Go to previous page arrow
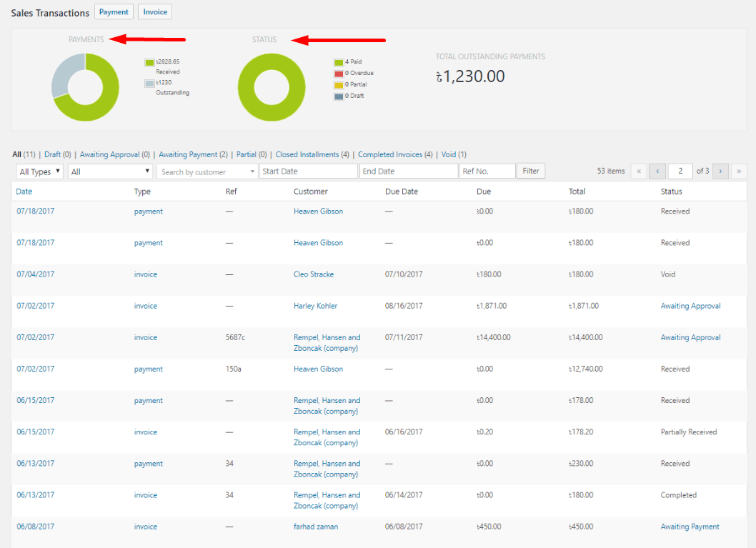The image size is (756, 548). 657,171
